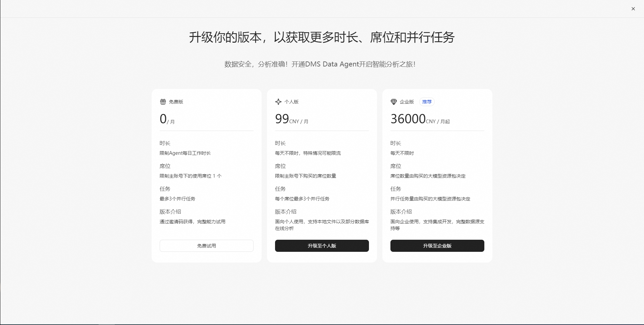Click text 最多3个并行任务
The width and height of the screenshot is (644, 325).
[177, 199]
